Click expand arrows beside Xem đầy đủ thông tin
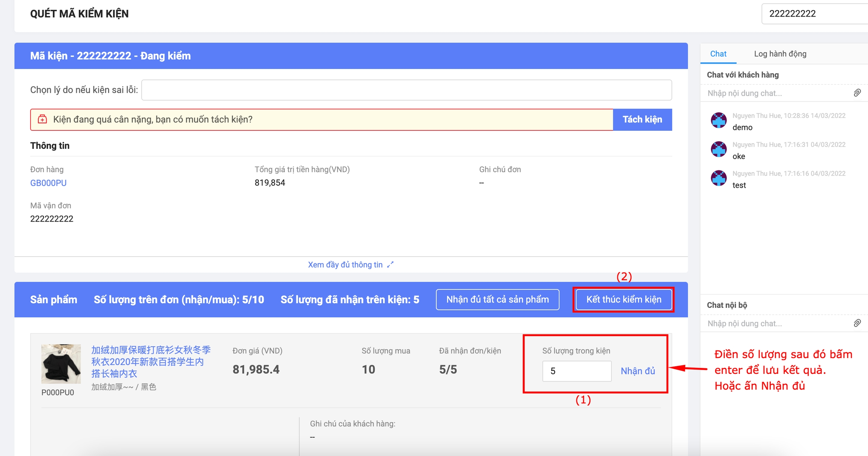The height and width of the screenshot is (456, 868). (x=390, y=265)
